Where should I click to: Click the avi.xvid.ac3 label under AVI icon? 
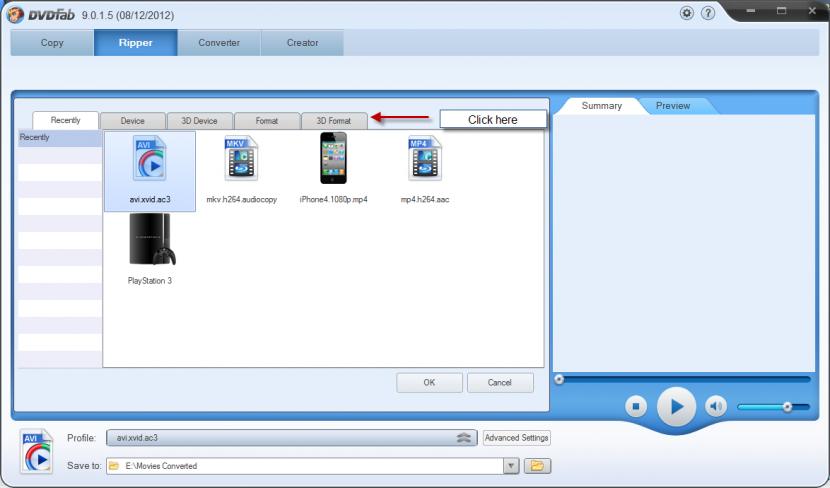150,200
